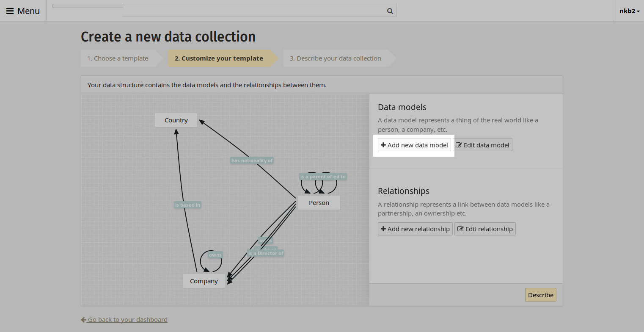Click the owns relationship label
The width and height of the screenshot is (644, 332).
click(215, 255)
